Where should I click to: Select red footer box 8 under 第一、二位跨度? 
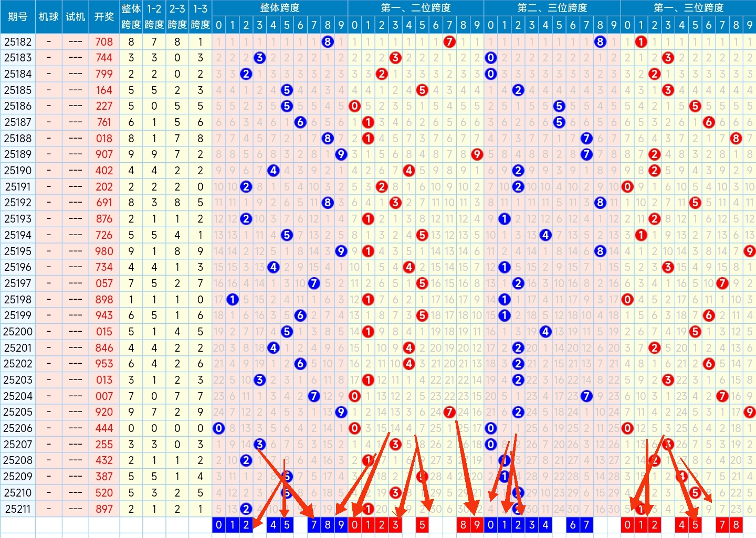pyautogui.click(x=463, y=524)
